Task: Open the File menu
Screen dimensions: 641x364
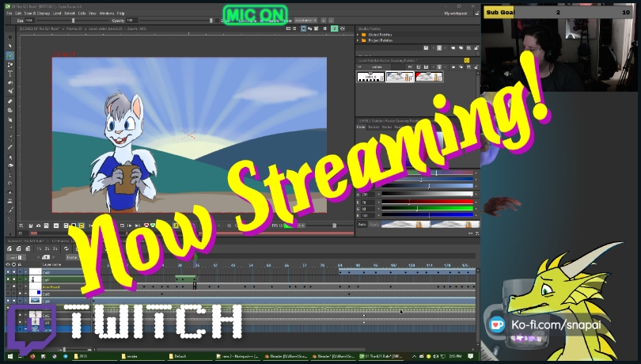Action: pos(9,13)
